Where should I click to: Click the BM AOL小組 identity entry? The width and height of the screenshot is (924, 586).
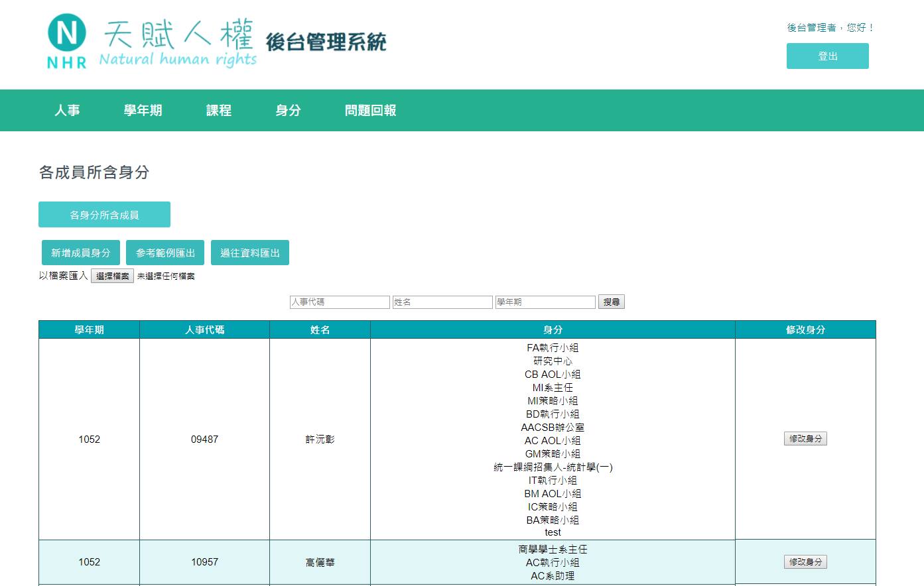pyautogui.click(x=553, y=494)
